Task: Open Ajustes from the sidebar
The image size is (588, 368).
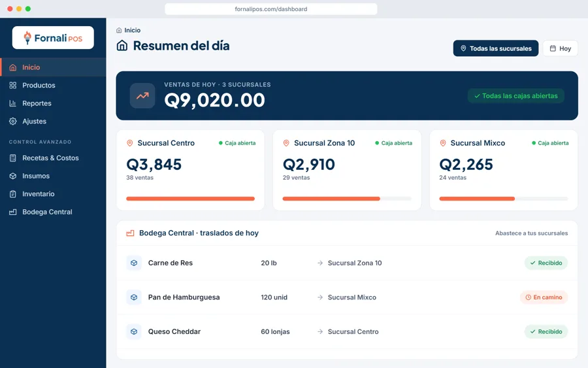Action: tap(53, 122)
